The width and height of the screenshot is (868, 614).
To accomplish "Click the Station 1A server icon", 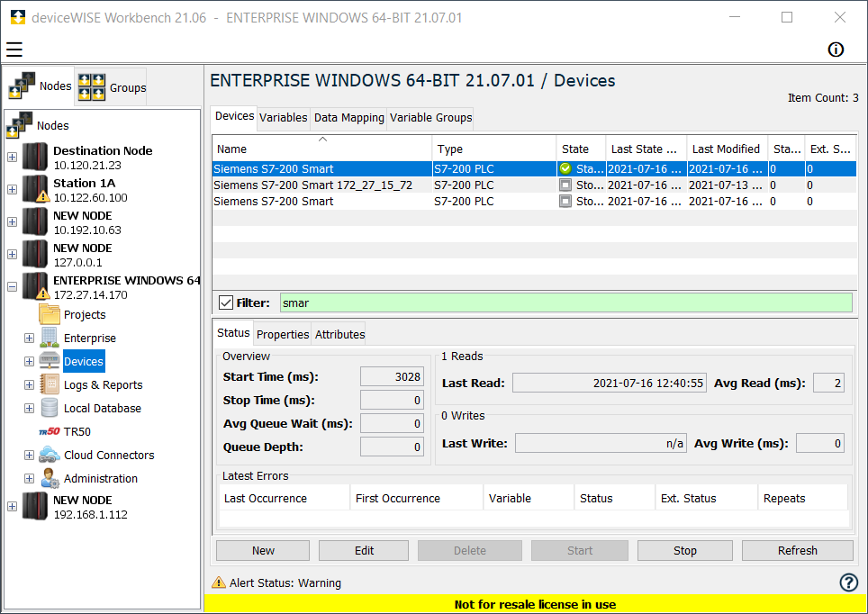I will pos(35,189).
